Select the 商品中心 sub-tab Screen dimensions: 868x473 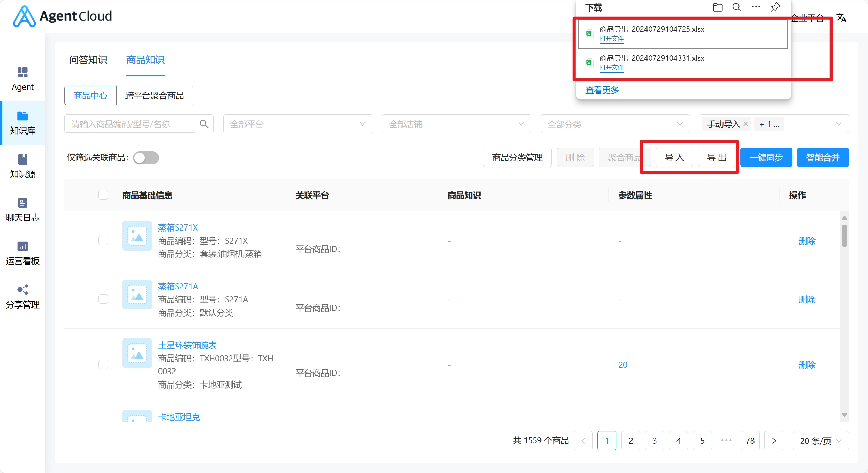pyautogui.click(x=90, y=95)
